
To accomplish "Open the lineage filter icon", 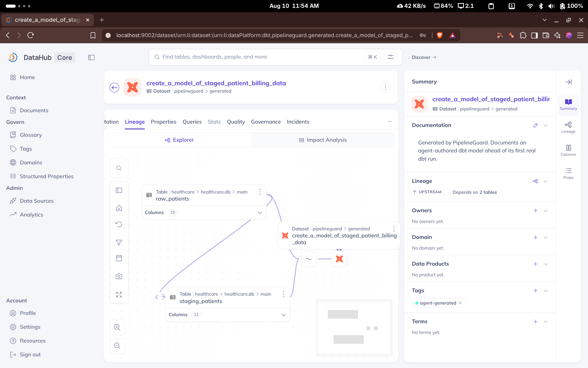I will tap(119, 242).
